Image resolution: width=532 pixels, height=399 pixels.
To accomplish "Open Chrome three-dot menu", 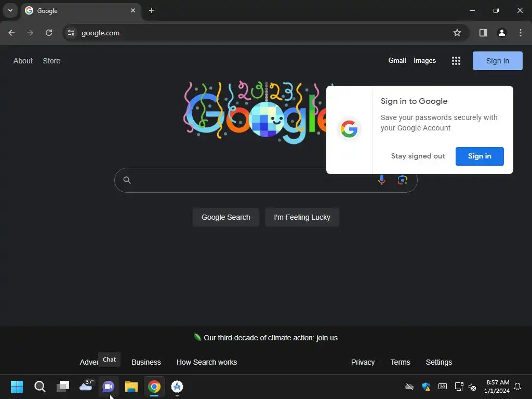I will [521, 33].
